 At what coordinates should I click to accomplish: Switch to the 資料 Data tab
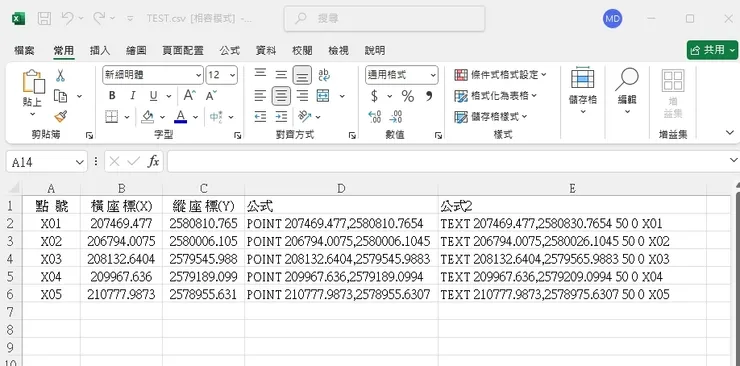tap(266, 50)
